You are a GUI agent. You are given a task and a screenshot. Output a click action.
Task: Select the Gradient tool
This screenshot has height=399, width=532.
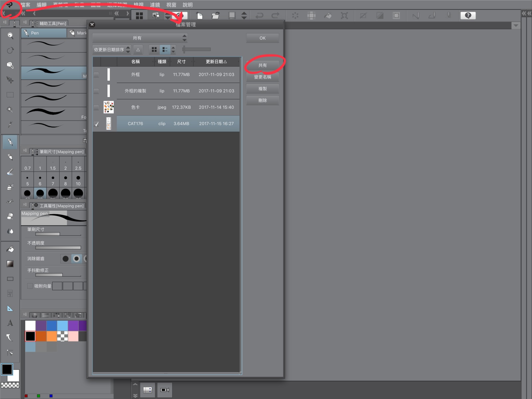tap(10, 264)
